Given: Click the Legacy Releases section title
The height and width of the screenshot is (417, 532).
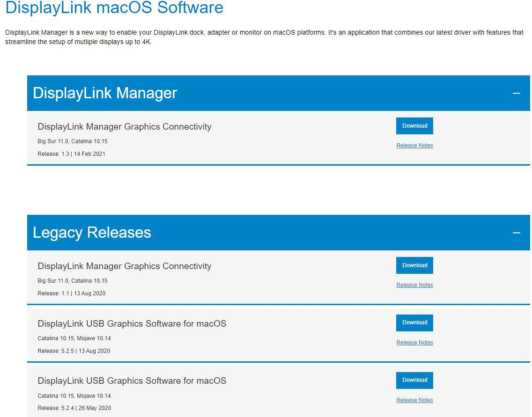Looking at the screenshot, I should click(92, 233).
